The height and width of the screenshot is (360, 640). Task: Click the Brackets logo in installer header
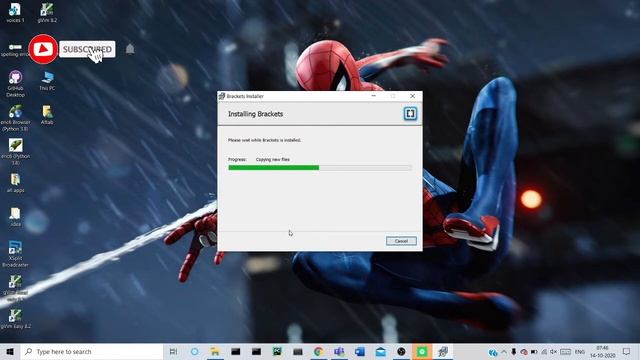[410, 113]
